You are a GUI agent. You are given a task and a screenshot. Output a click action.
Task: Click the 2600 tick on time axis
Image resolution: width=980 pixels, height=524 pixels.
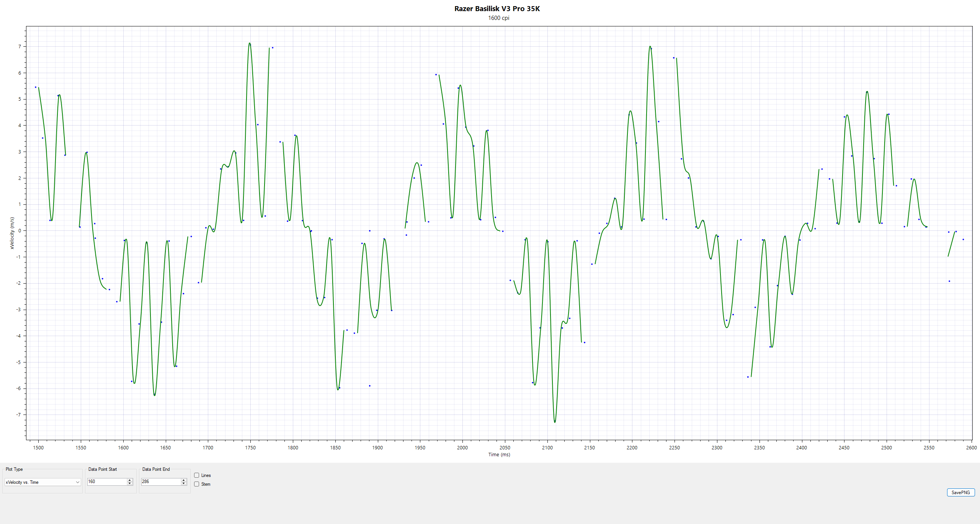pos(971,447)
